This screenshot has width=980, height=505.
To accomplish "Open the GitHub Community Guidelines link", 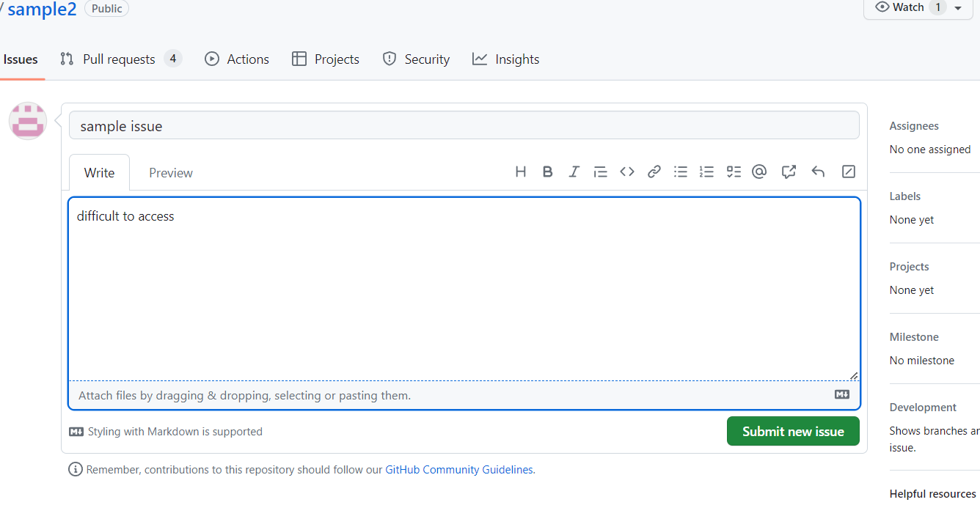I will point(459,470).
